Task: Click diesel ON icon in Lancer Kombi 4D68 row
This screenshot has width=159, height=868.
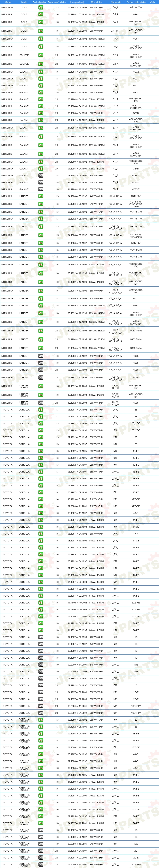Action: coord(41,403)
